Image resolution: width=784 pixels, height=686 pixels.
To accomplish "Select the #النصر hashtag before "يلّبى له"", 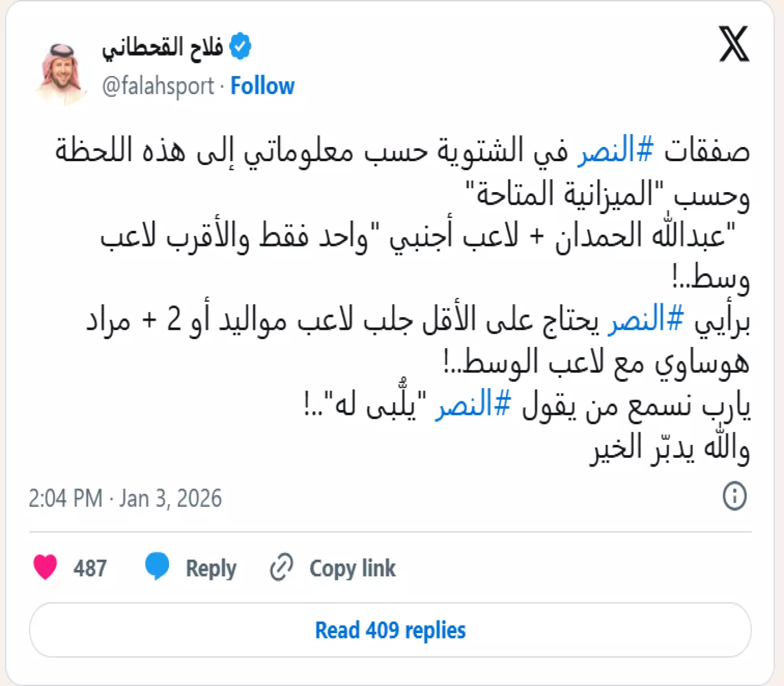I will coord(473,405).
